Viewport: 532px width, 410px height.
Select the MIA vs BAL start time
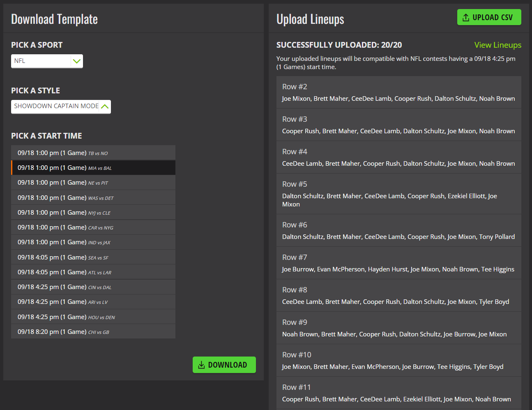(x=93, y=168)
